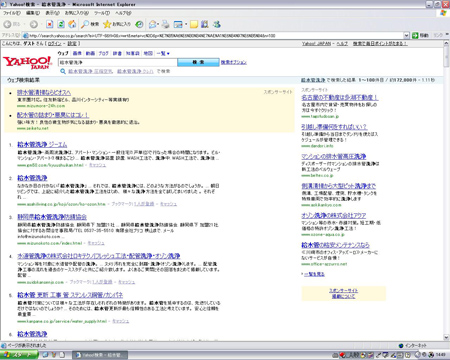
Task: Open the History clock icon
Action: [139, 24]
